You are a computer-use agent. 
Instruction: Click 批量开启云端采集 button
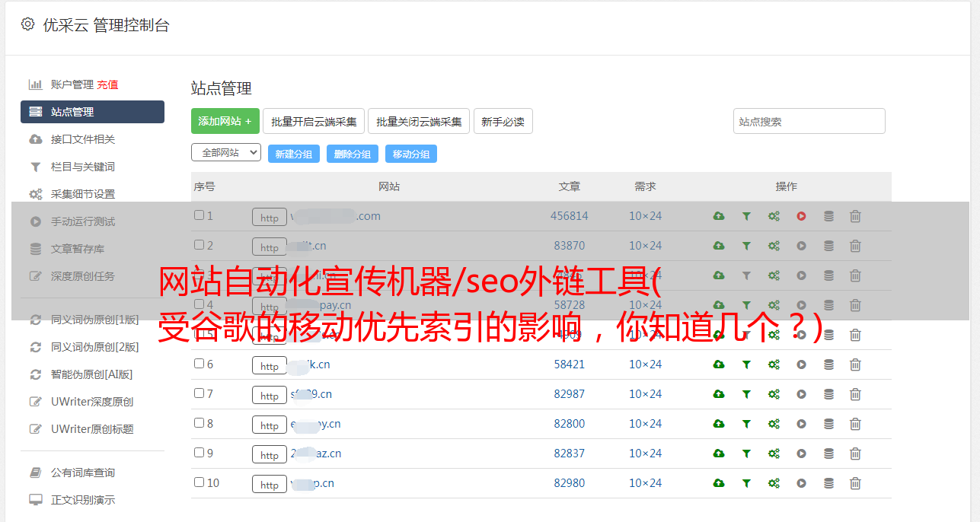pos(314,121)
